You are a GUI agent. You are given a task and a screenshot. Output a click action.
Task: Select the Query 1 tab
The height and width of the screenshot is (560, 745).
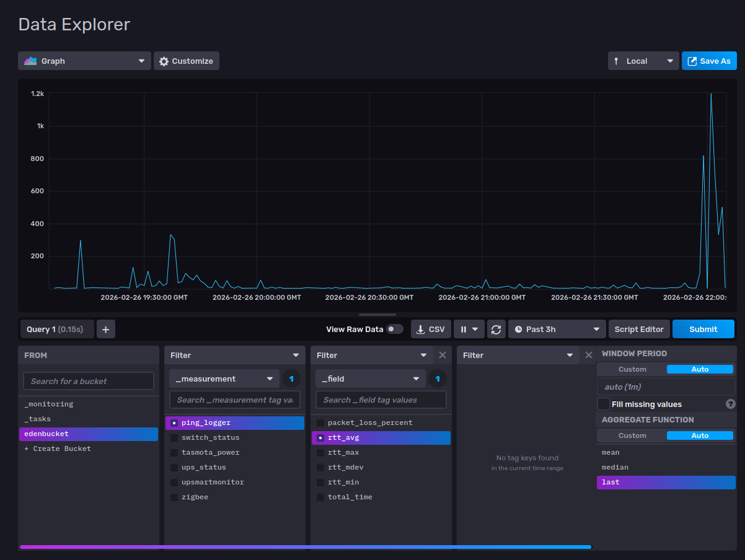tap(57, 330)
